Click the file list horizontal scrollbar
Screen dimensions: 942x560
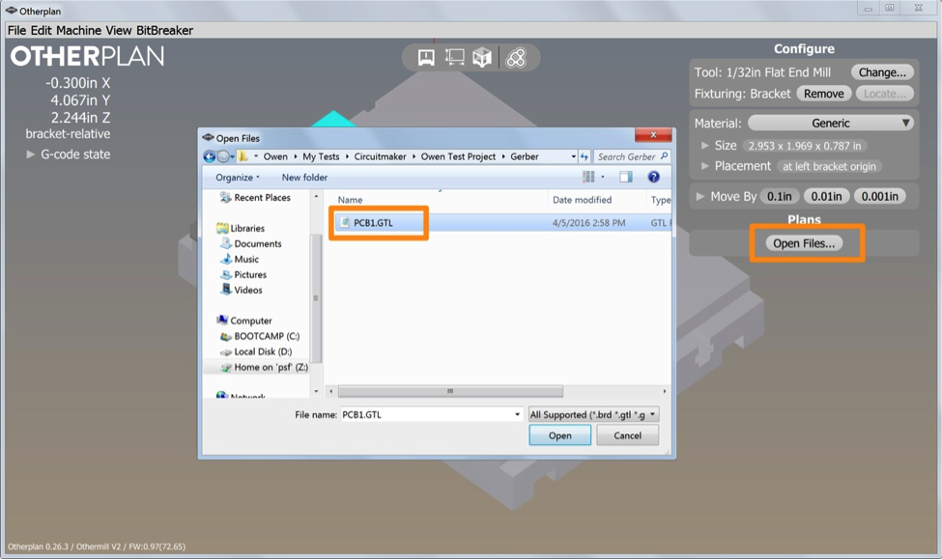450,391
